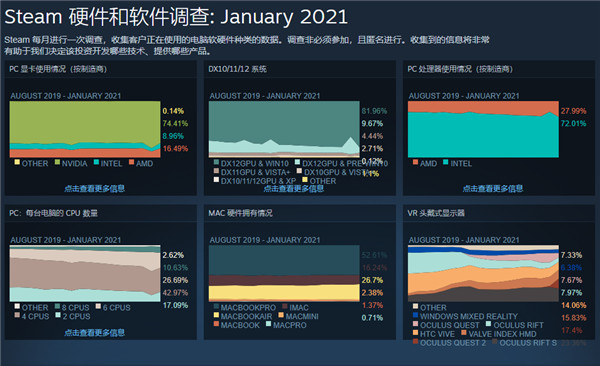This screenshot has height=366, width=600.
Task: Click the OTHER legend swatch in graphics card panel
Action: 17,162
